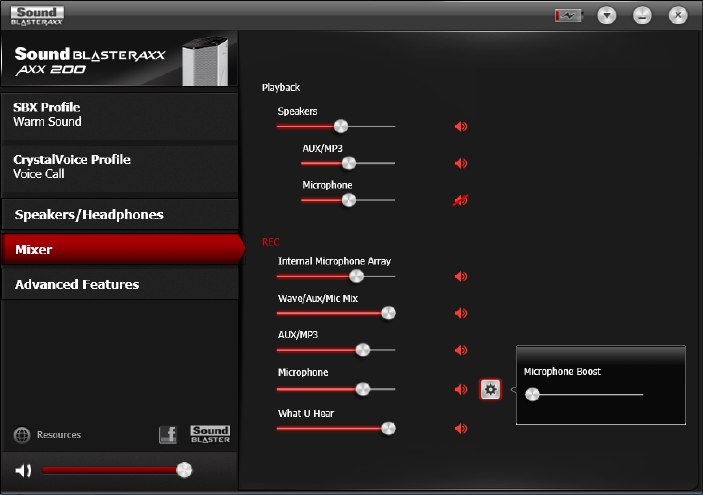Viewport: 703px width, 495px height.
Task: Click the Internal Microphone Array slider handle
Action: pyautogui.click(x=356, y=276)
